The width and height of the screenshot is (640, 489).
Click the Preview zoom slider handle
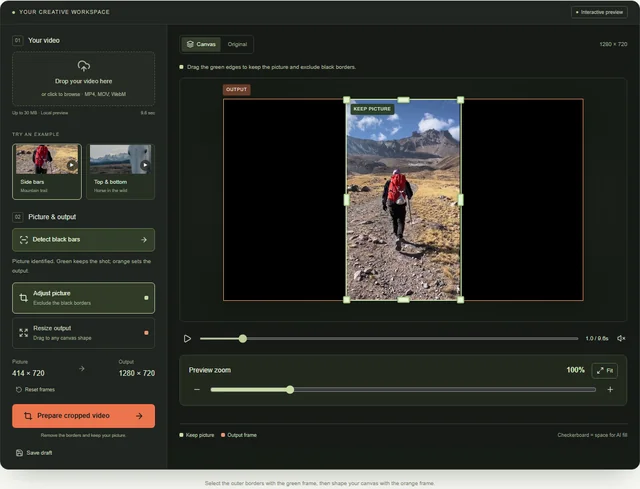pos(290,390)
